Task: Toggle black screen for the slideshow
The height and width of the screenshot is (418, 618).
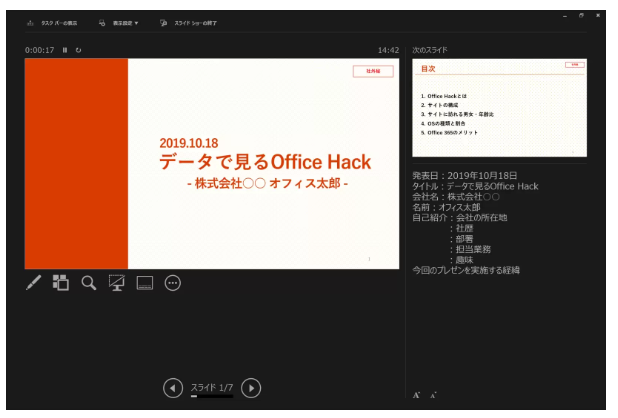Action: (x=116, y=283)
